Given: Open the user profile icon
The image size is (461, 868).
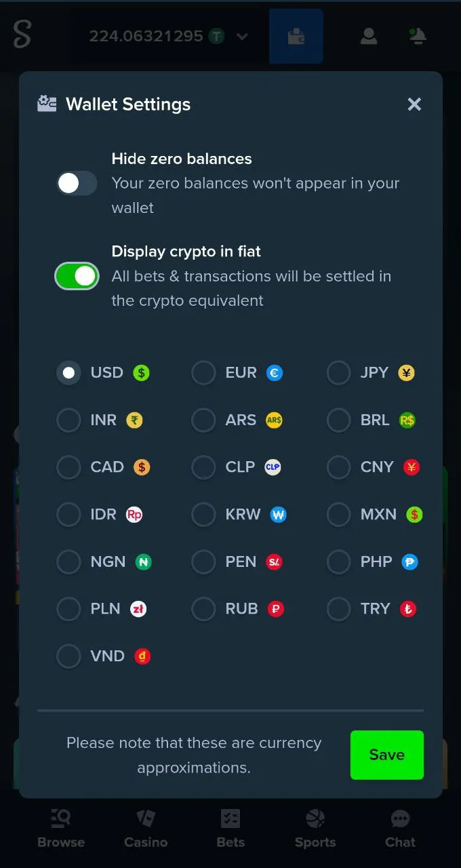Looking at the screenshot, I should [x=369, y=37].
